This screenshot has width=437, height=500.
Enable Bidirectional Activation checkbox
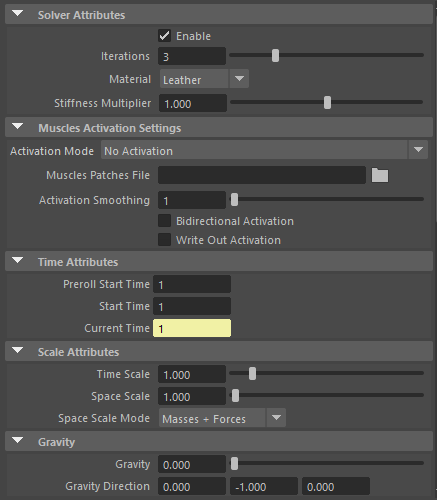click(164, 221)
